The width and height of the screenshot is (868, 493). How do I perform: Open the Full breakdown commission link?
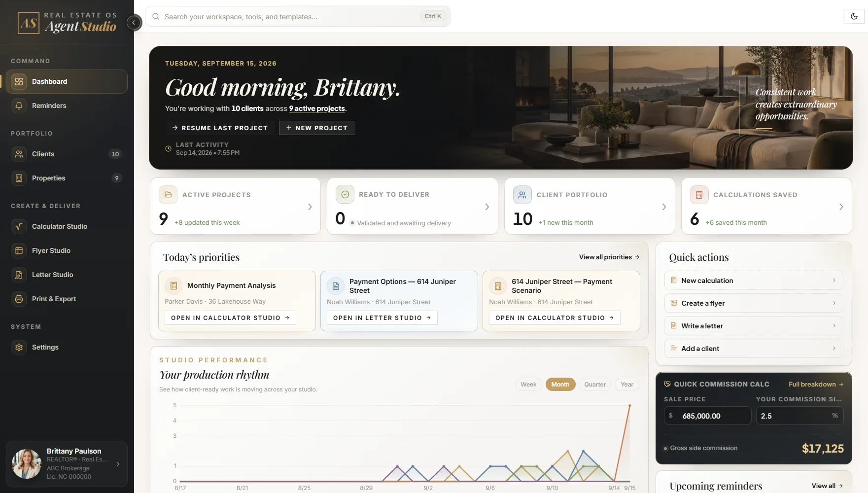[816, 384]
